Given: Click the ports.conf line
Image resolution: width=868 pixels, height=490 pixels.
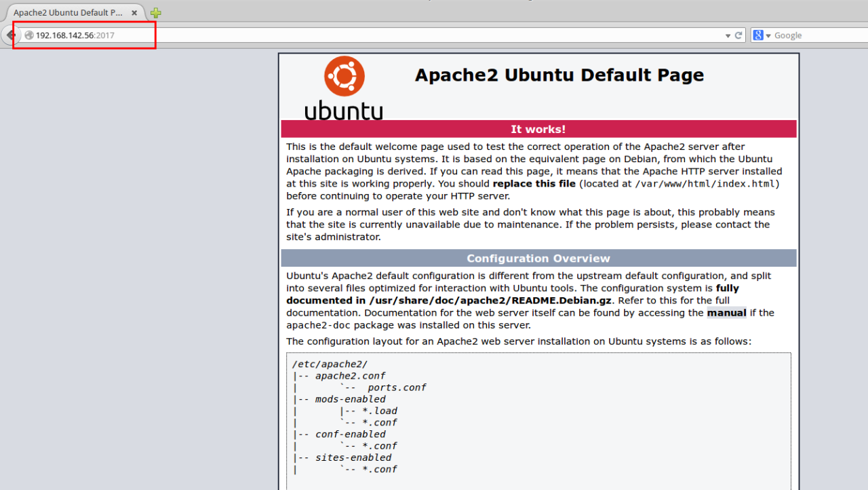Looking at the screenshot, I should [397, 388].
